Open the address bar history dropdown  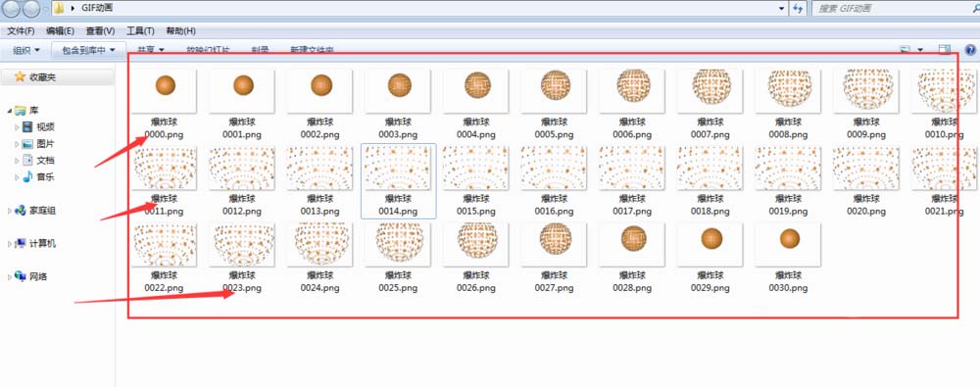782,8
